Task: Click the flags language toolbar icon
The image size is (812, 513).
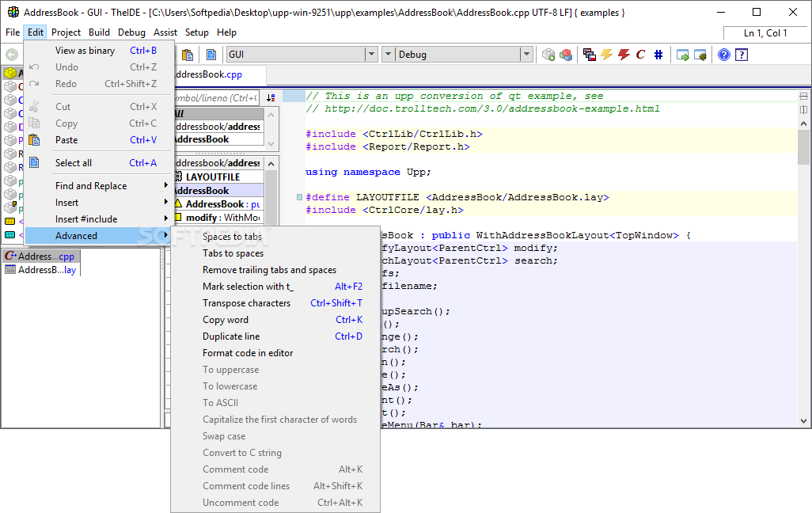Action: click(590, 55)
